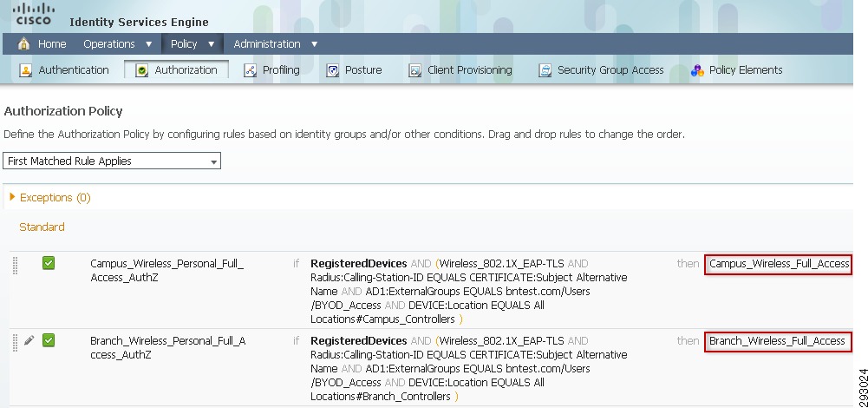The image size is (868, 408).
Task: Click the Posture shield icon
Action: point(332,70)
